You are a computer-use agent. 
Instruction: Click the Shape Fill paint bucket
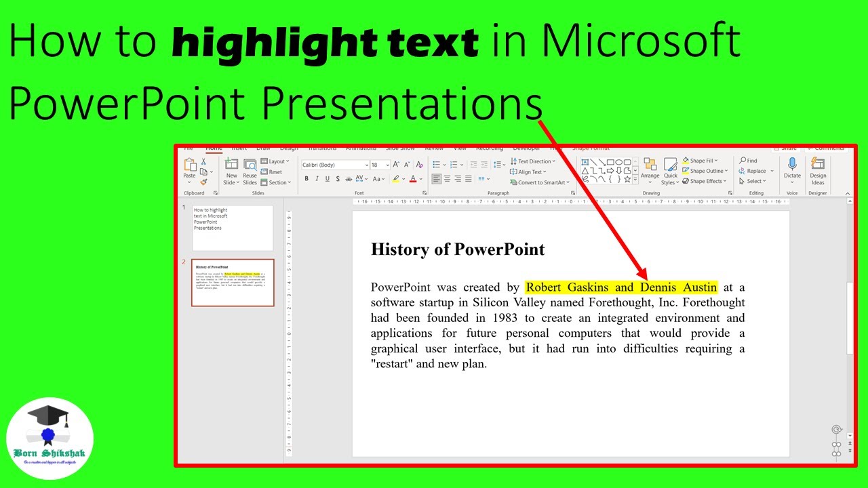click(x=686, y=161)
